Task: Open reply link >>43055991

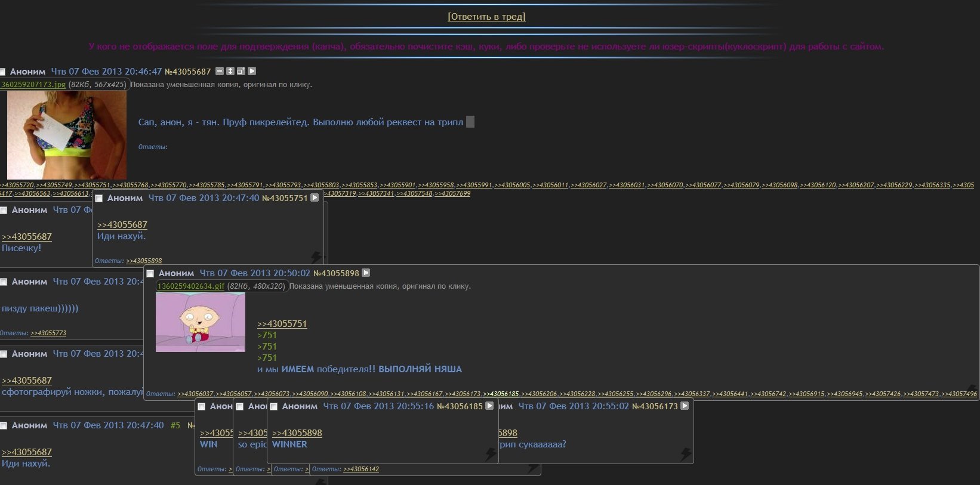Action: (474, 186)
